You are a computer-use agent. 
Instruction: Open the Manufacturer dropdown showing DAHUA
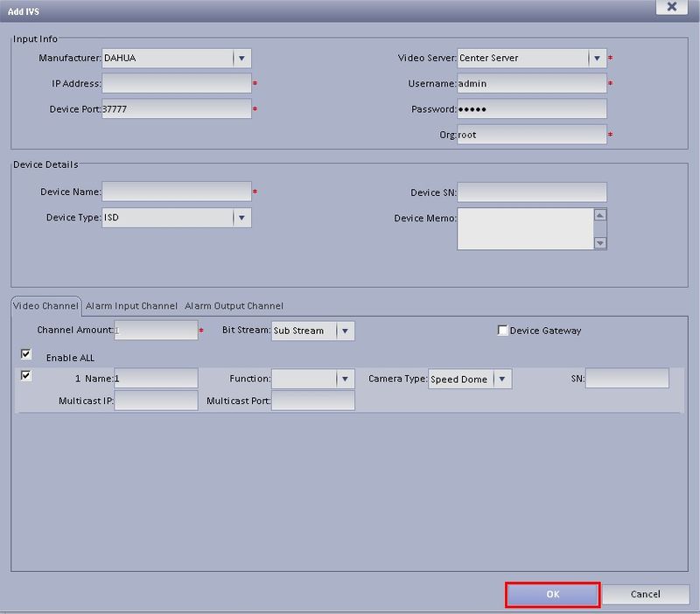[177, 58]
